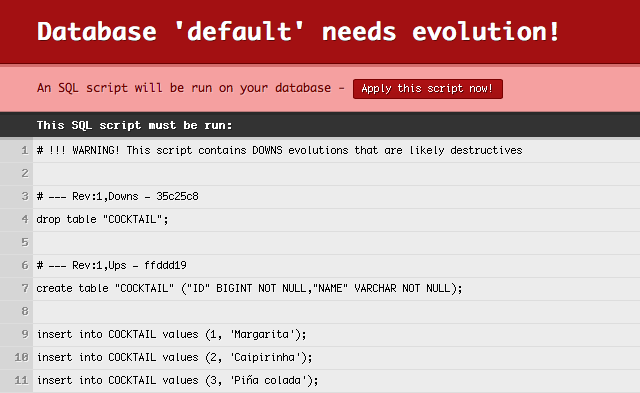Click the 'create table "COCKTAIL"' statement line
The width and height of the screenshot is (640, 393).
click(249, 289)
